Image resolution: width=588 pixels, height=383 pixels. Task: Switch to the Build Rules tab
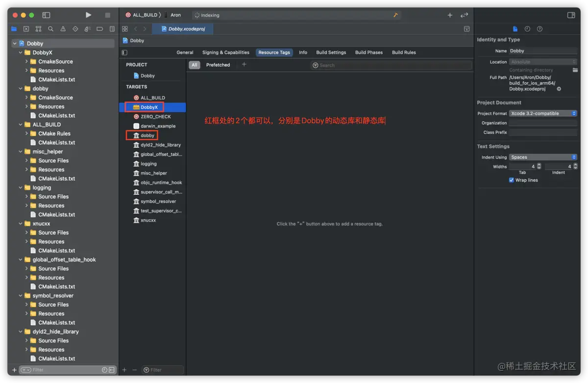point(404,52)
